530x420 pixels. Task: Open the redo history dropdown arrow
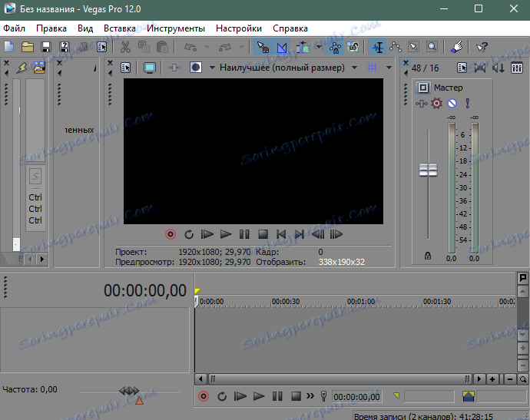point(241,47)
